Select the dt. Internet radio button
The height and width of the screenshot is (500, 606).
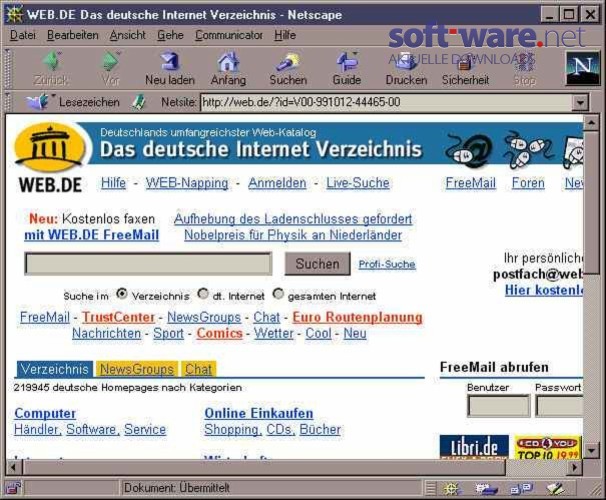click(203, 294)
